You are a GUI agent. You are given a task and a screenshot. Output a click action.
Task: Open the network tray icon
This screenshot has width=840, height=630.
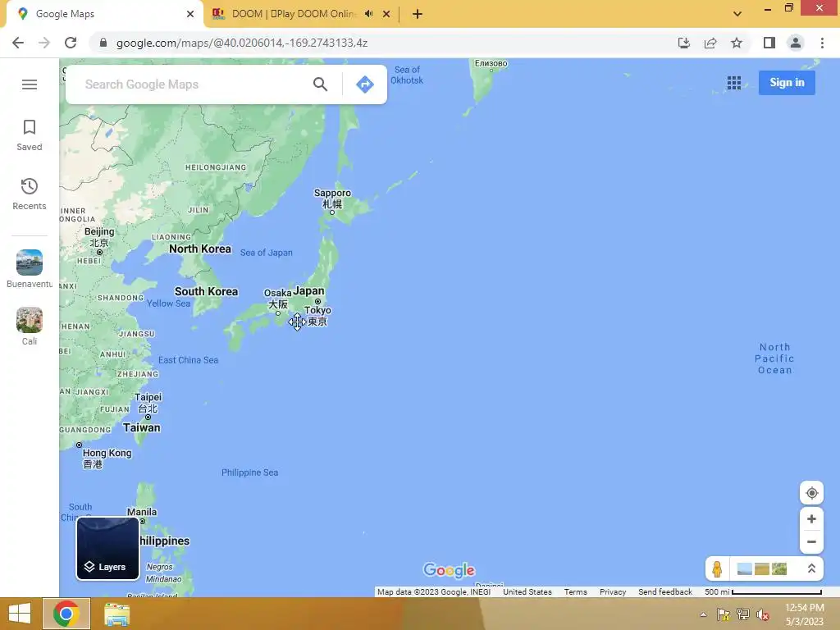pyautogui.click(x=743, y=614)
